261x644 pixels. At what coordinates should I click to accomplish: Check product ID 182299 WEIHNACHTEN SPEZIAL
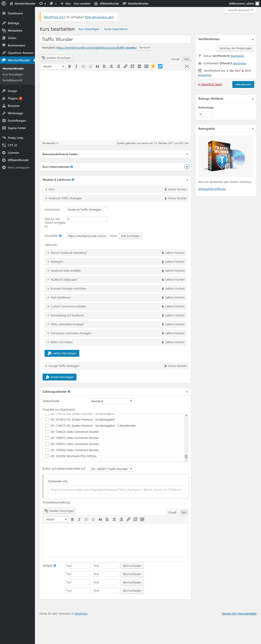[47, 456]
